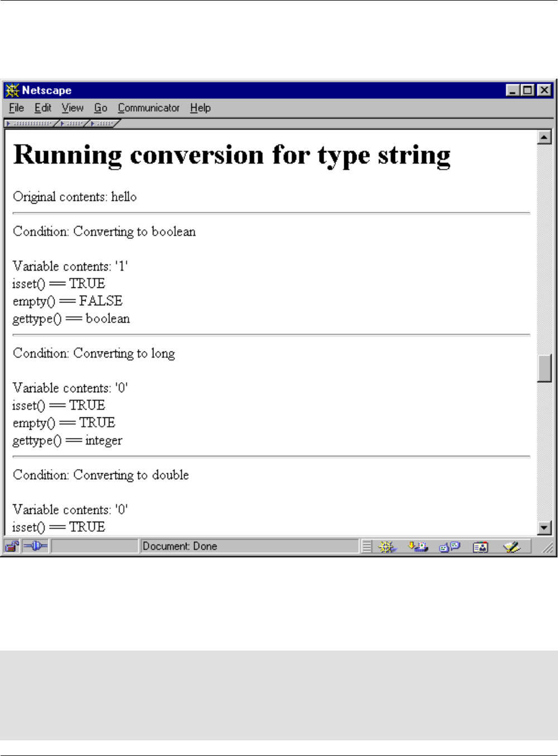Image resolution: width=558 pixels, height=756 pixels.
Task: Open the Edit menu
Action: pyautogui.click(x=43, y=108)
